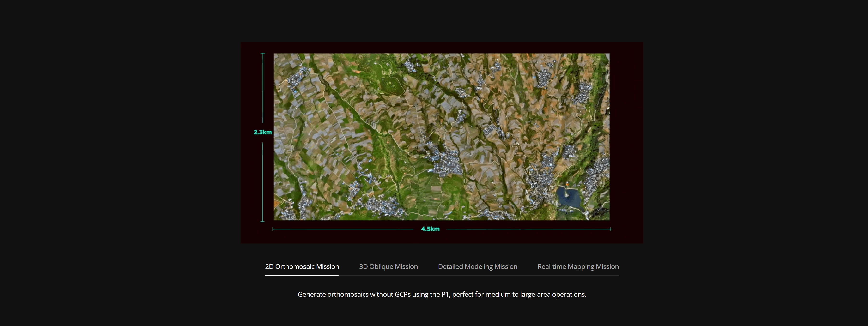Open the Detailed Modeling Mission tab
This screenshot has width=868, height=326.
(478, 266)
